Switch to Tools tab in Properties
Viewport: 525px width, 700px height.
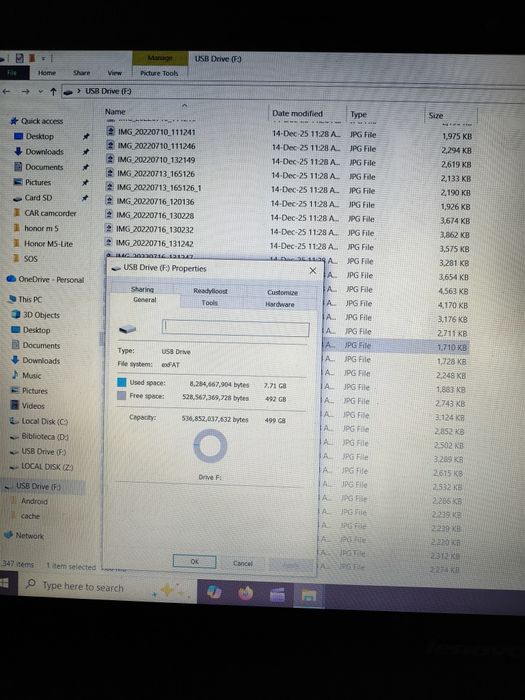click(209, 302)
